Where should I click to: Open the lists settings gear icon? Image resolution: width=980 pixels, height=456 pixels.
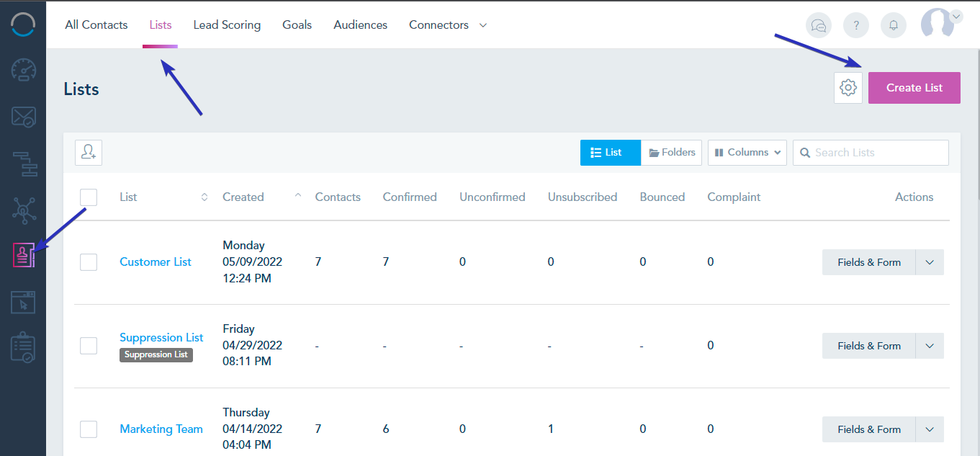click(848, 87)
